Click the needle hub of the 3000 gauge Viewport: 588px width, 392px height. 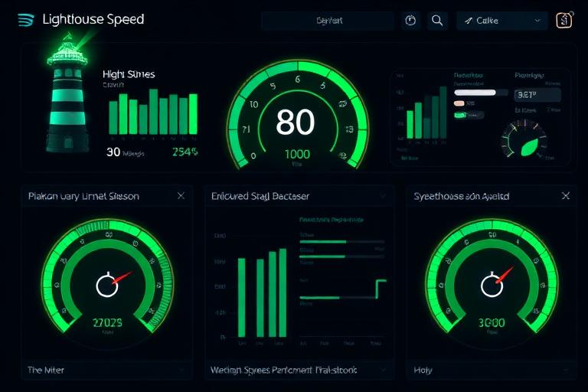[492, 286]
